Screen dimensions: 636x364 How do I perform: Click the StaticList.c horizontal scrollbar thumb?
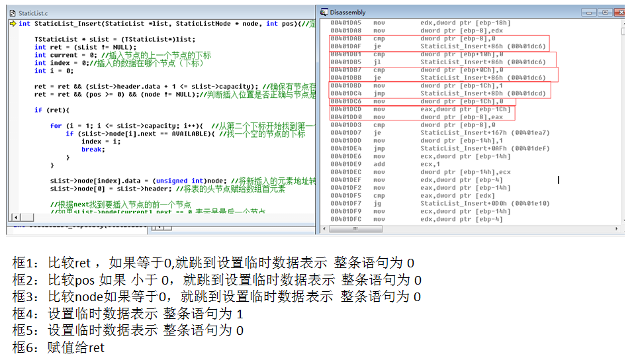pyautogui.click(x=27, y=218)
